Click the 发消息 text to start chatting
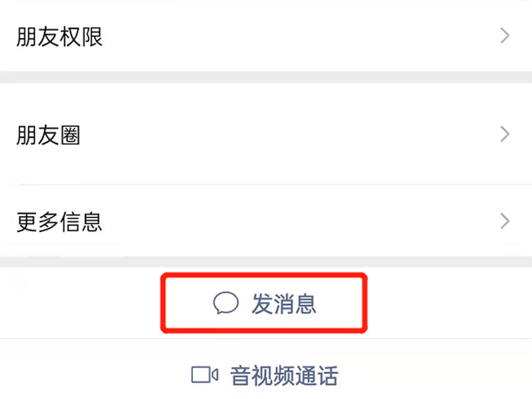Viewport: 532px width, 399px height. tap(284, 304)
